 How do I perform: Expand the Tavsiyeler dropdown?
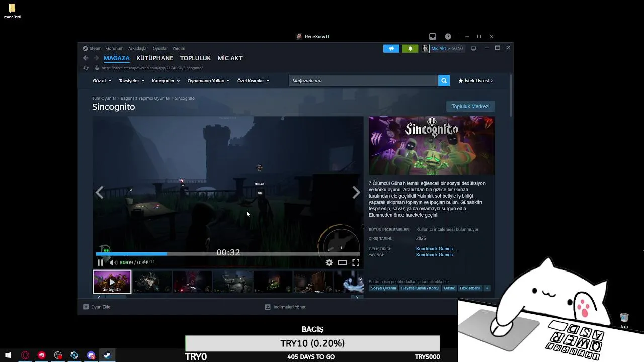[x=132, y=80]
